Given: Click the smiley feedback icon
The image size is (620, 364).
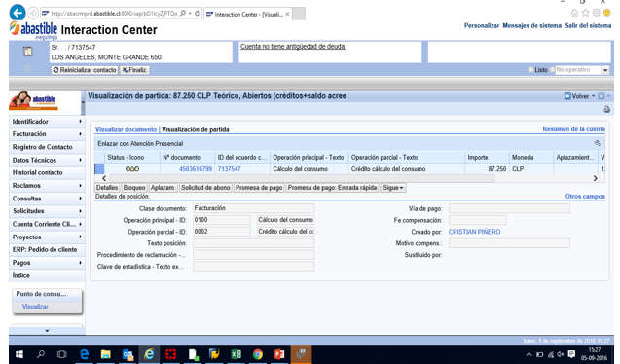Looking at the screenshot, I should [x=607, y=13].
